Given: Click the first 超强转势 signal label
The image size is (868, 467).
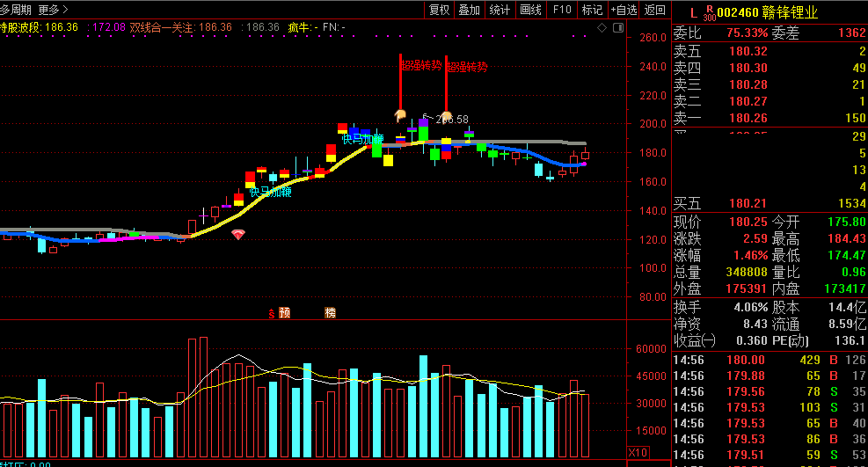Looking at the screenshot, I should [x=421, y=66].
